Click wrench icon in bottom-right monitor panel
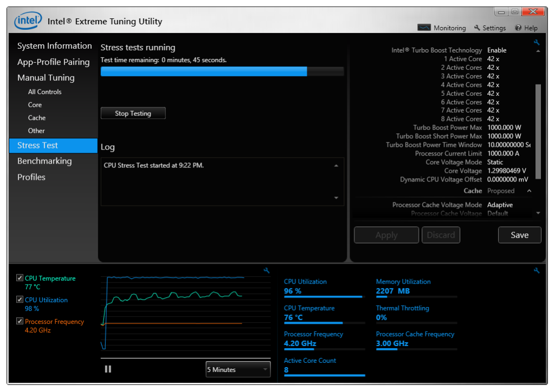The image size is (555, 392). [537, 270]
